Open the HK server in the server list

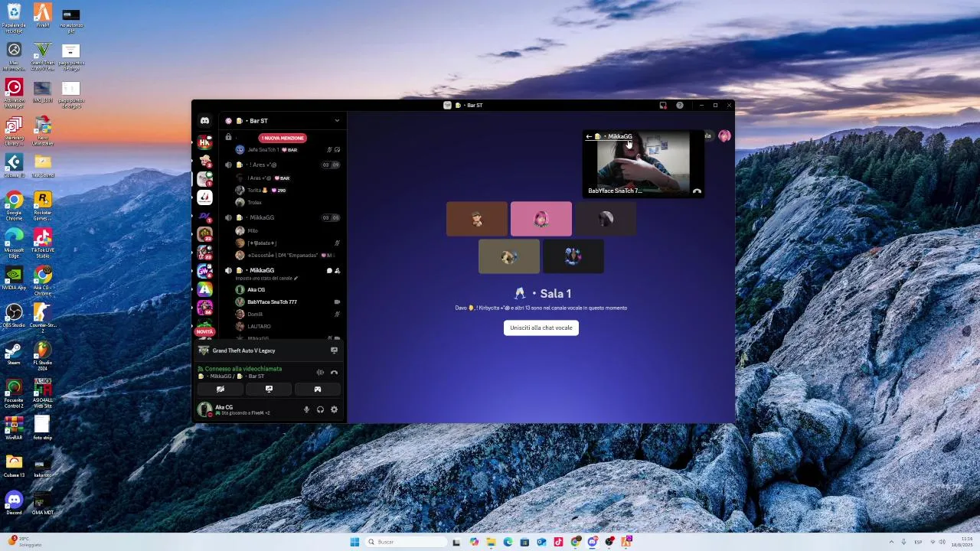[x=204, y=142]
